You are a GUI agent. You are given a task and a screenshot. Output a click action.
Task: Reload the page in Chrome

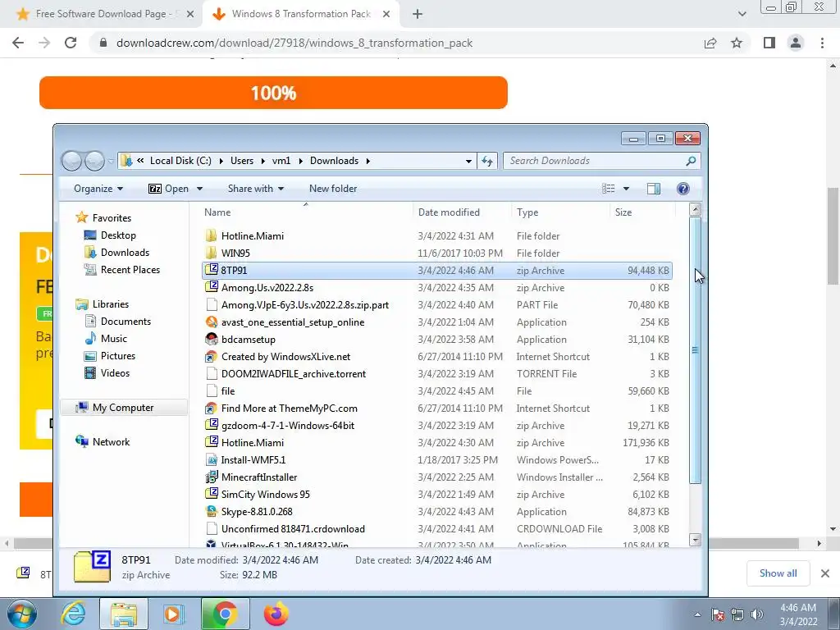71,43
